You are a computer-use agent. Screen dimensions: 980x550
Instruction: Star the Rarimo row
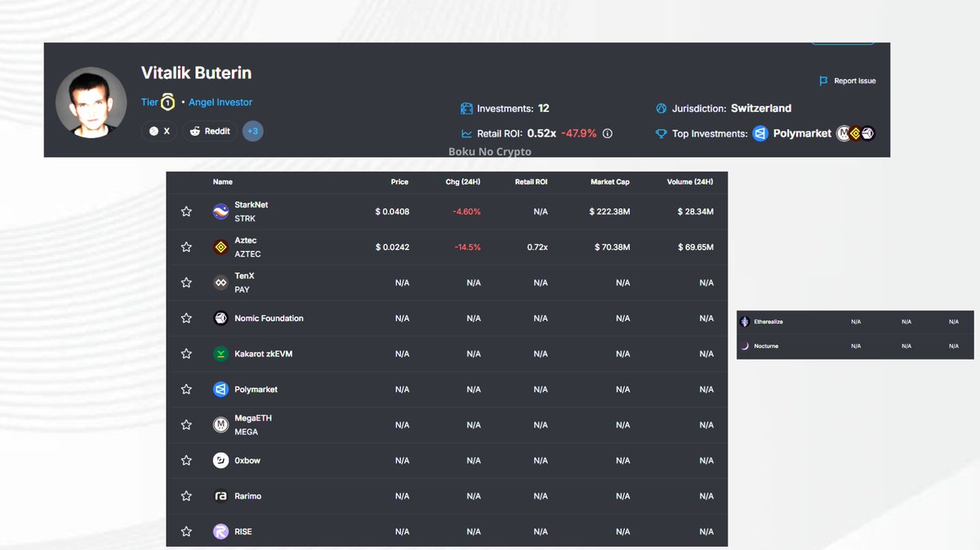click(186, 496)
